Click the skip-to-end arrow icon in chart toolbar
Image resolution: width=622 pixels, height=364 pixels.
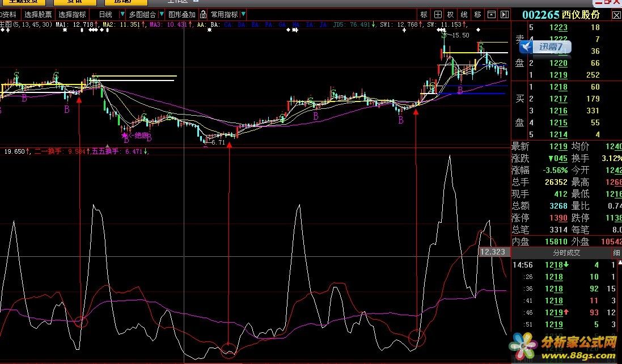(x=505, y=15)
